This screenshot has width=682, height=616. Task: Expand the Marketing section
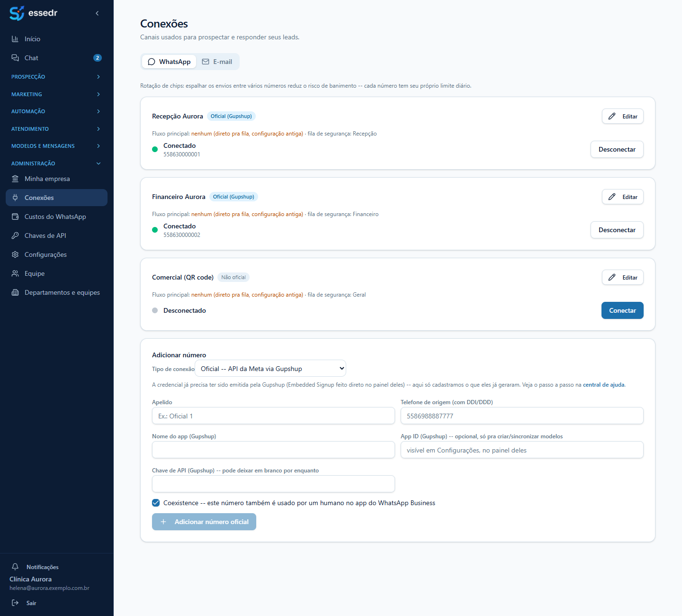coord(56,94)
